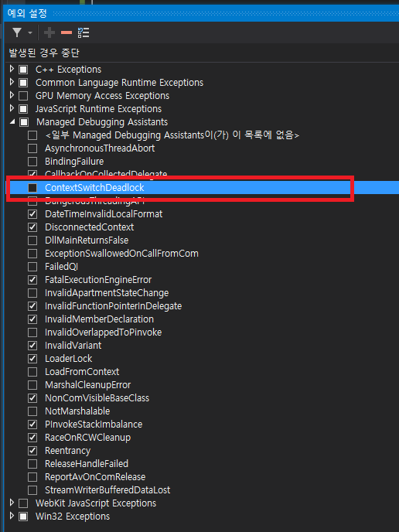Viewport: 399px width, 532px height.
Task: Toggle the C++ Exceptions checkbox
Action: pyautogui.click(x=23, y=70)
